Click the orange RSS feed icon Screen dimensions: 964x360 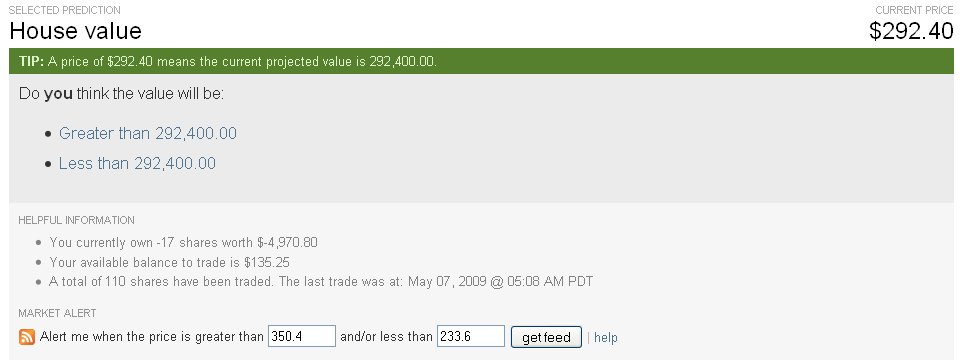(27, 337)
